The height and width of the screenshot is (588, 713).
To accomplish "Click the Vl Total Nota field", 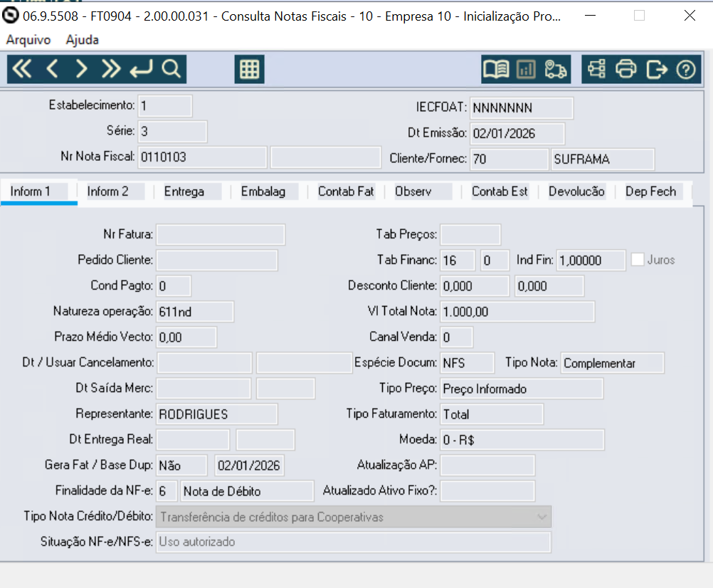I will [x=517, y=312].
